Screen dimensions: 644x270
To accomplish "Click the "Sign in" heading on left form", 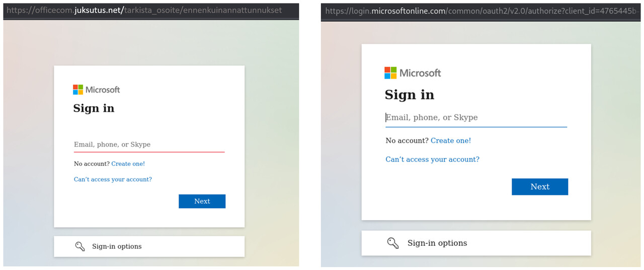I will 94,108.
